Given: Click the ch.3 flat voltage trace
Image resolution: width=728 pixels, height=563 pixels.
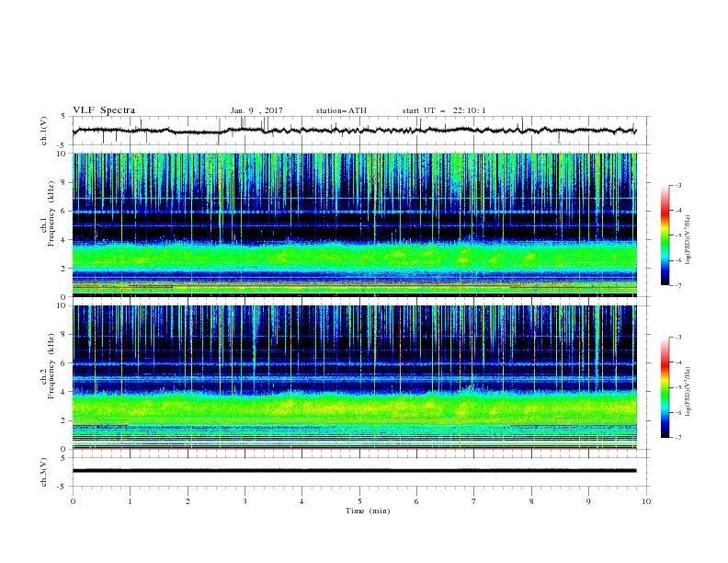Looking at the screenshot, I should [354, 471].
